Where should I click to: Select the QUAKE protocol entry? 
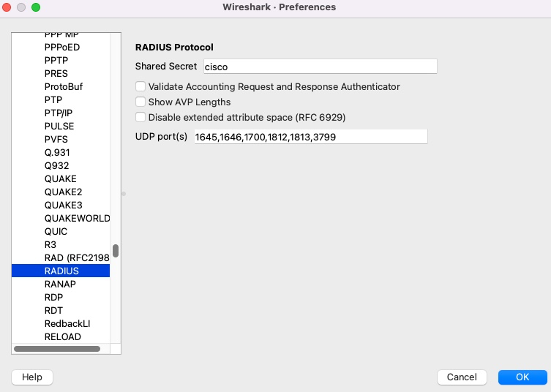(60, 178)
